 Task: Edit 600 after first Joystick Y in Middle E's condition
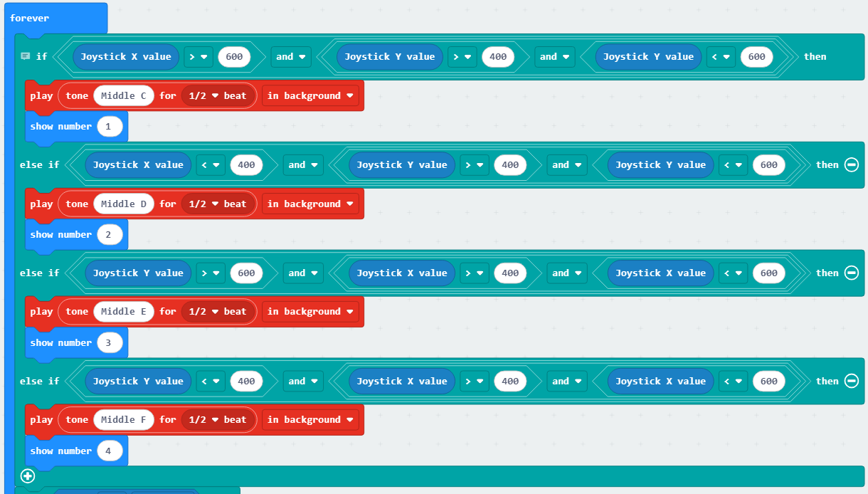tap(246, 273)
